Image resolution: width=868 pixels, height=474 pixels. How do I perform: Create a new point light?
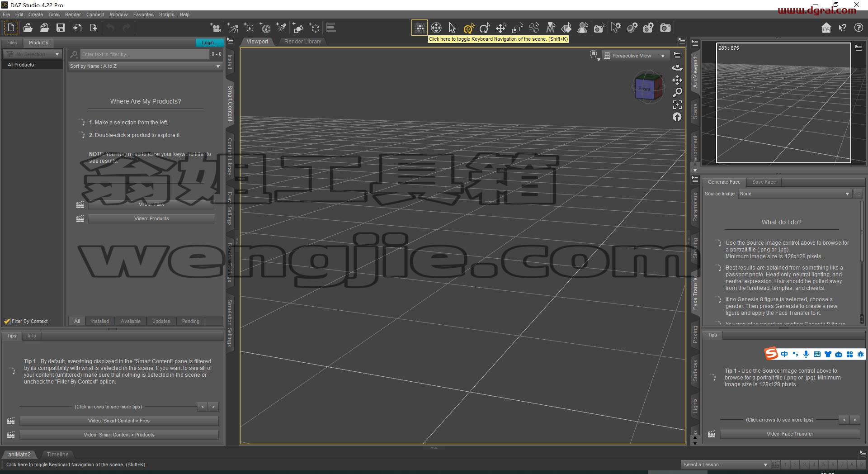249,28
